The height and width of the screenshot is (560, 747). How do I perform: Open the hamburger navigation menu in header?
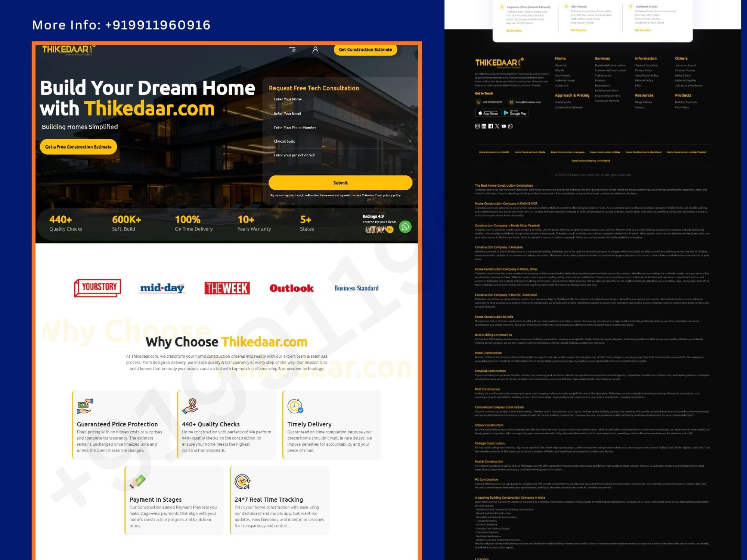click(x=293, y=50)
